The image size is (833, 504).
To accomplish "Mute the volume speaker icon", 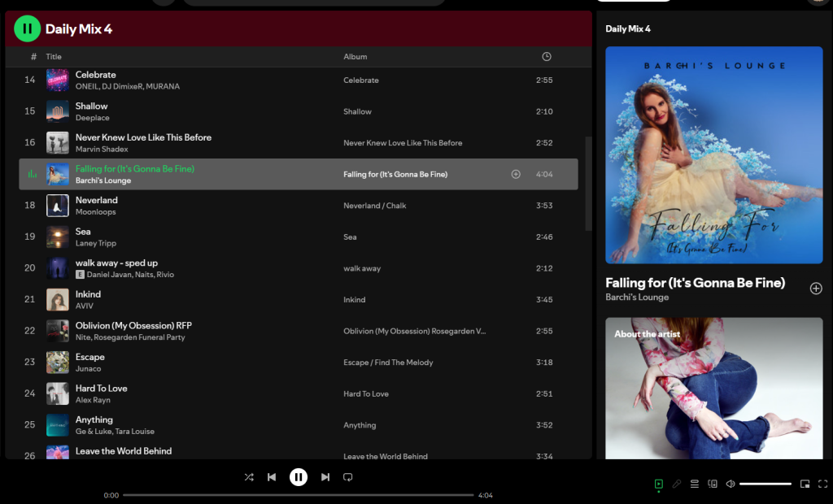I will pyautogui.click(x=731, y=484).
